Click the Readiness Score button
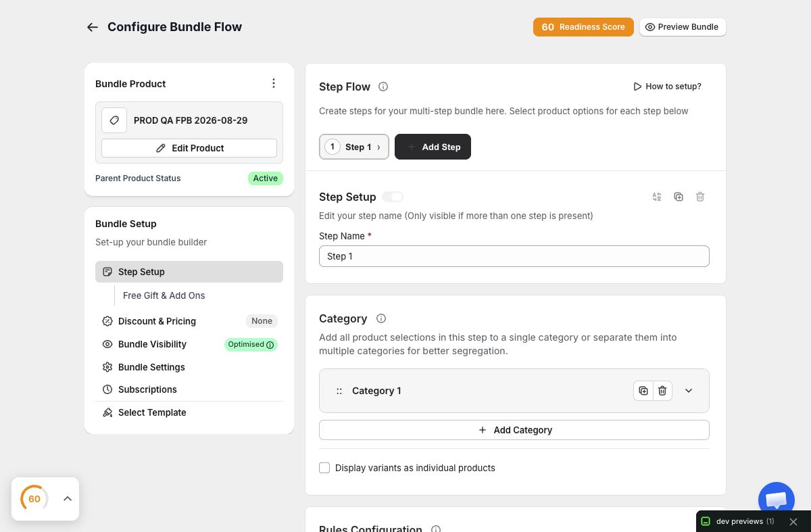The width and height of the screenshot is (811, 532). 583,27
